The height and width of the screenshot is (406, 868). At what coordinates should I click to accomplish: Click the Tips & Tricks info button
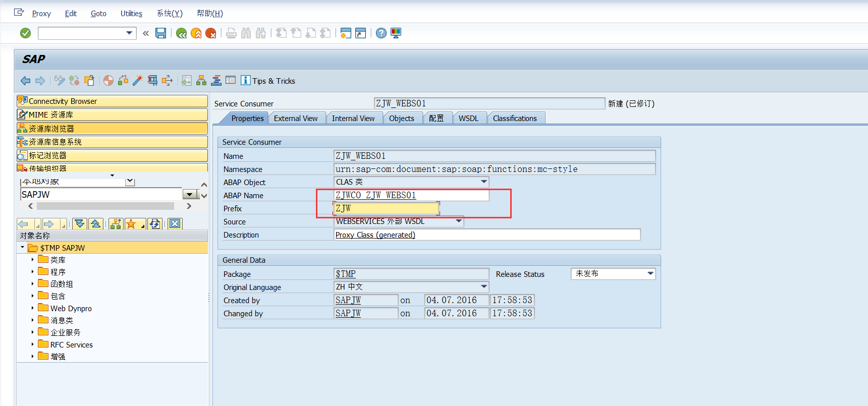[x=268, y=81]
